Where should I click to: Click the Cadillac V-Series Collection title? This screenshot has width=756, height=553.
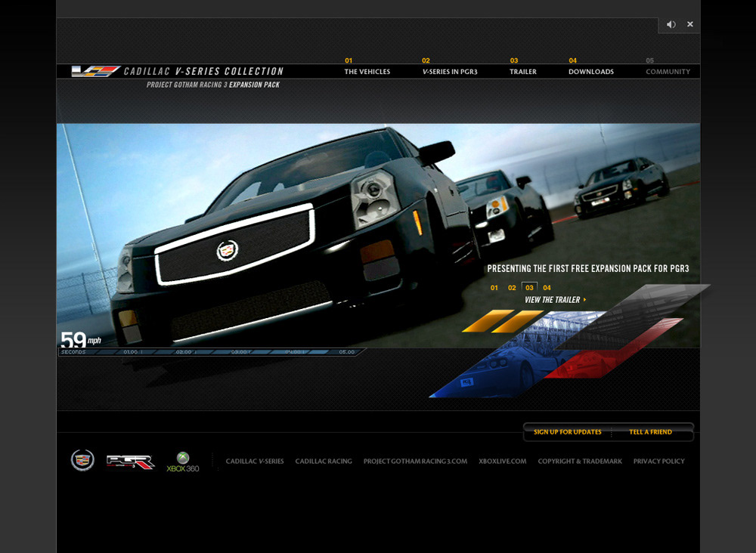[203, 71]
